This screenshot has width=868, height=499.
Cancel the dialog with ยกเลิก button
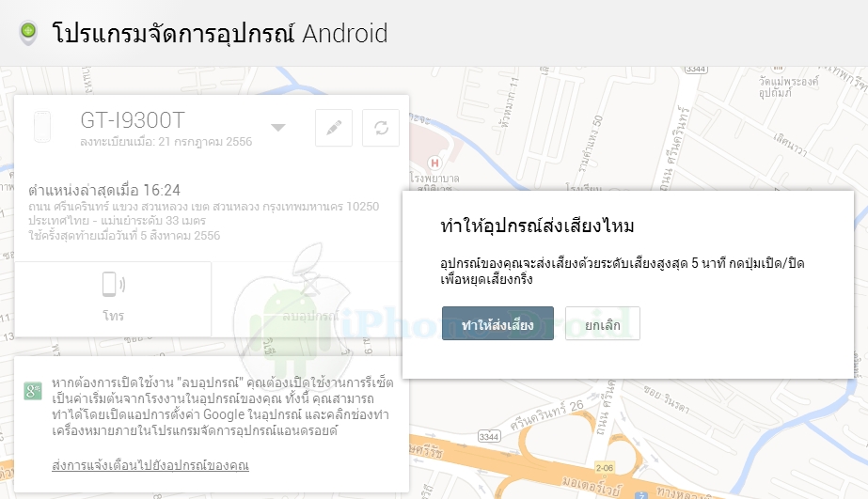pos(603,323)
